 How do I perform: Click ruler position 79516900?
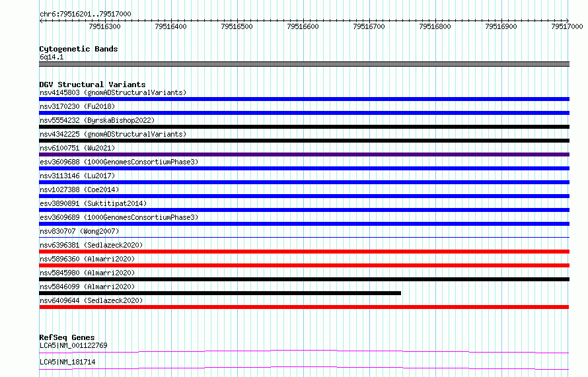click(x=501, y=26)
